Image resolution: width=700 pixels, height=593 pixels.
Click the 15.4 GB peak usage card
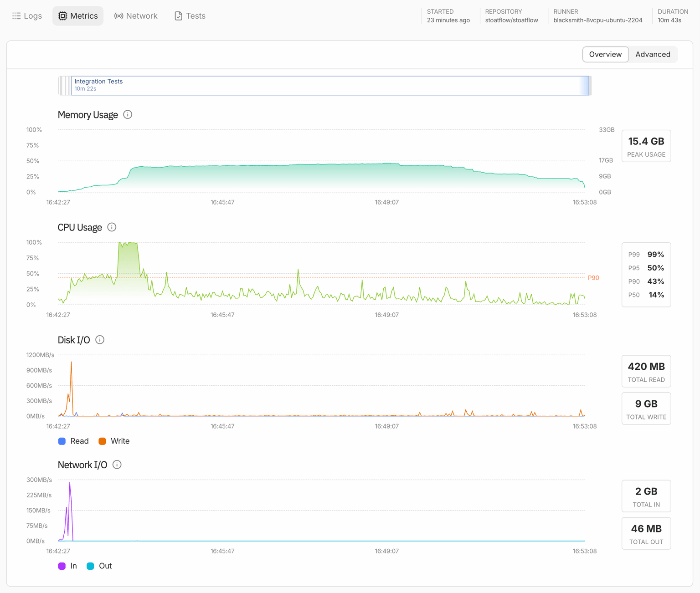(x=646, y=146)
